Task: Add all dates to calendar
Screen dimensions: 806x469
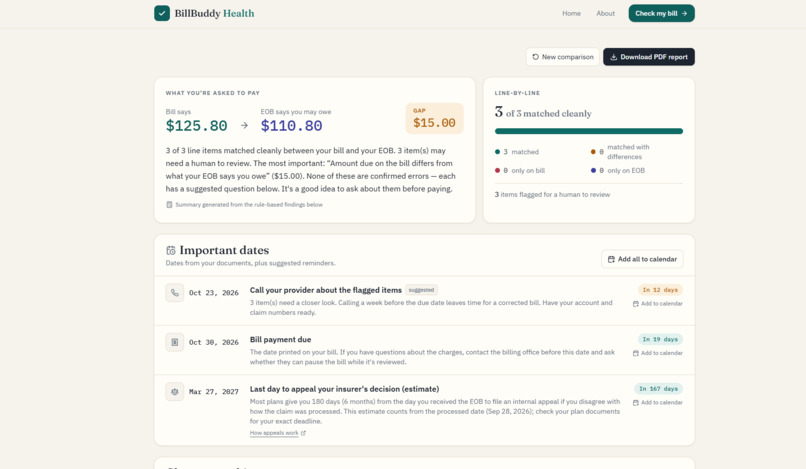Action: coord(642,259)
